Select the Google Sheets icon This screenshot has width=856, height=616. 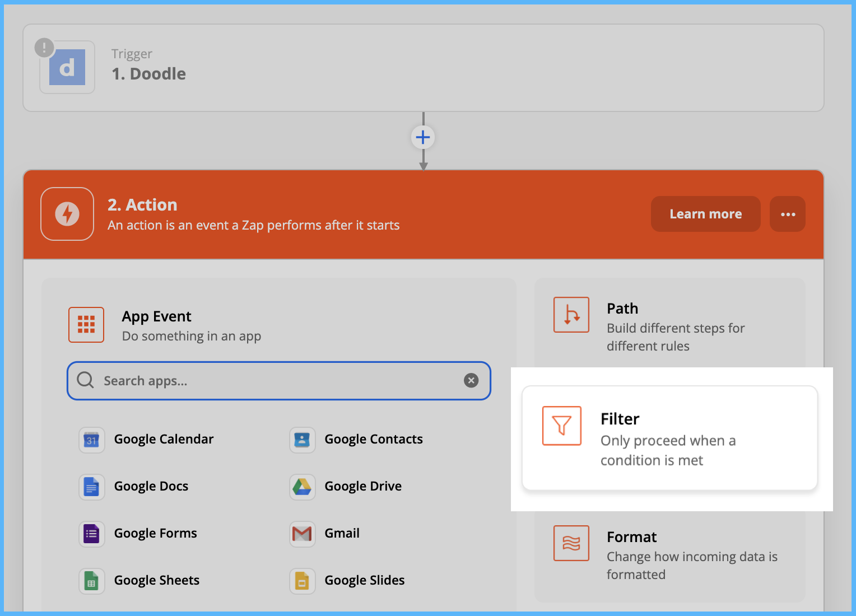(92, 581)
